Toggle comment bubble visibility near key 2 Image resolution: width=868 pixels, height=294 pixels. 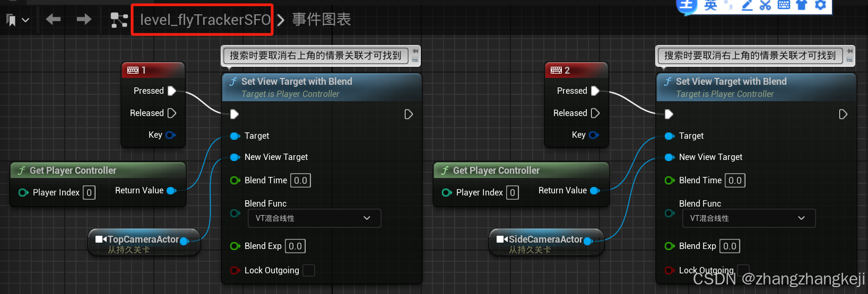[x=849, y=60]
